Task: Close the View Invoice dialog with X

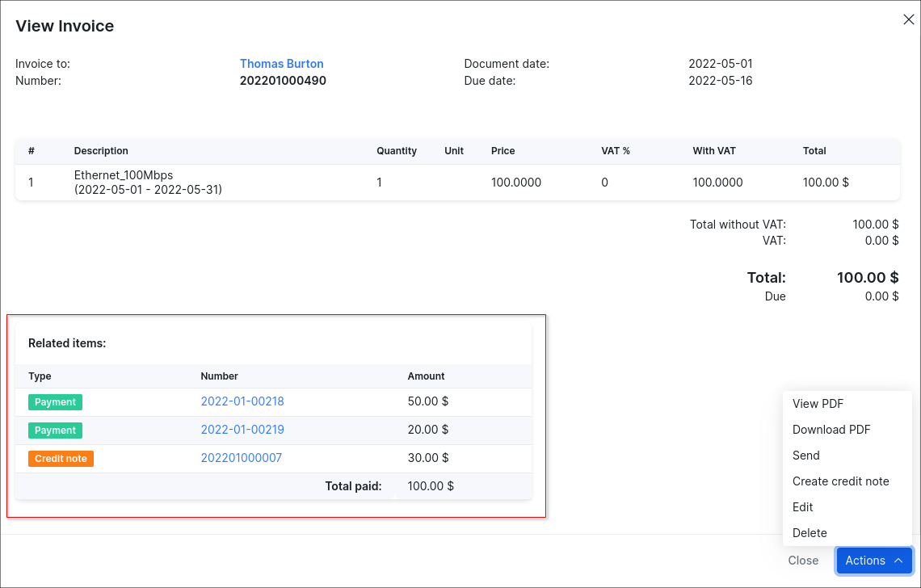Action: pos(908,20)
